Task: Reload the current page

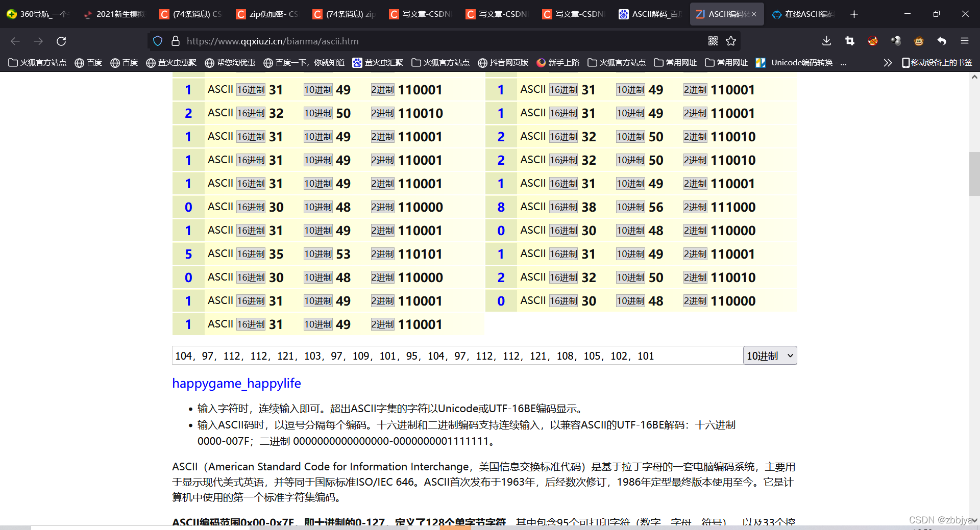Action: (x=61, y=41)
